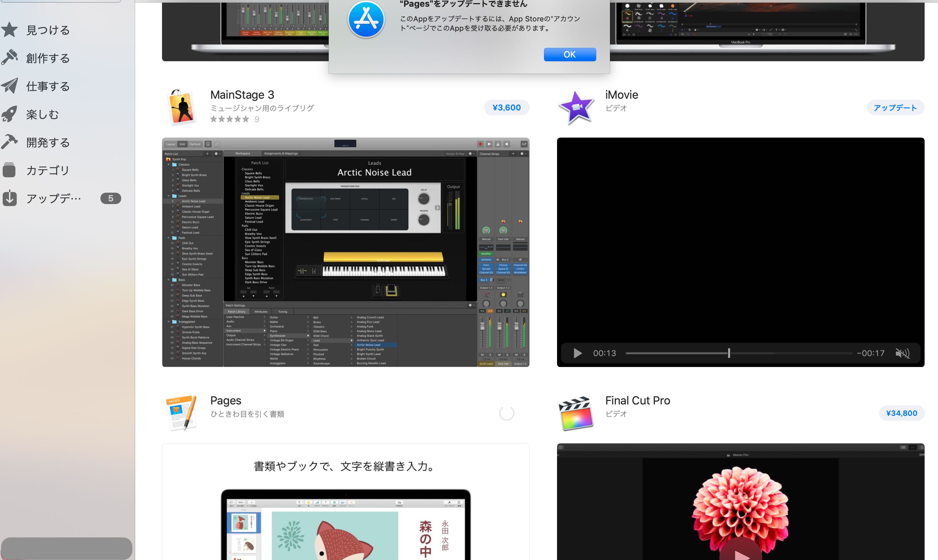Open the 仕事する paper plane icon

click(x=9, y=86)
